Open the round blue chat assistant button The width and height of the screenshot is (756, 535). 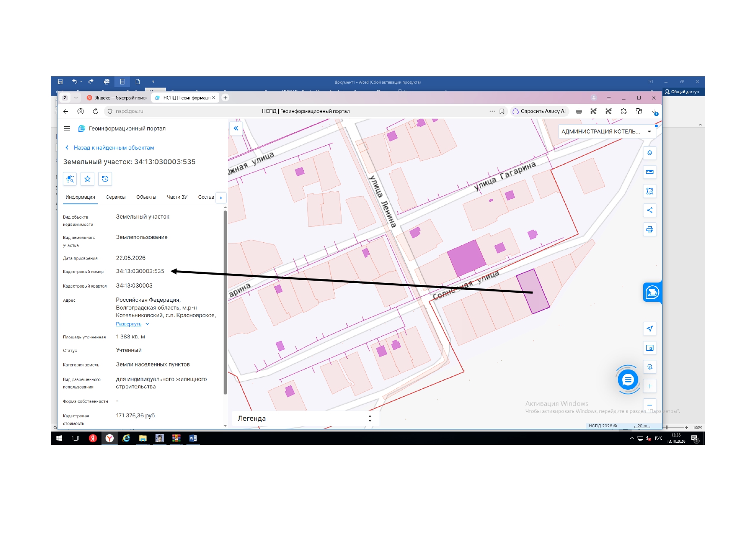coord(628,380)
